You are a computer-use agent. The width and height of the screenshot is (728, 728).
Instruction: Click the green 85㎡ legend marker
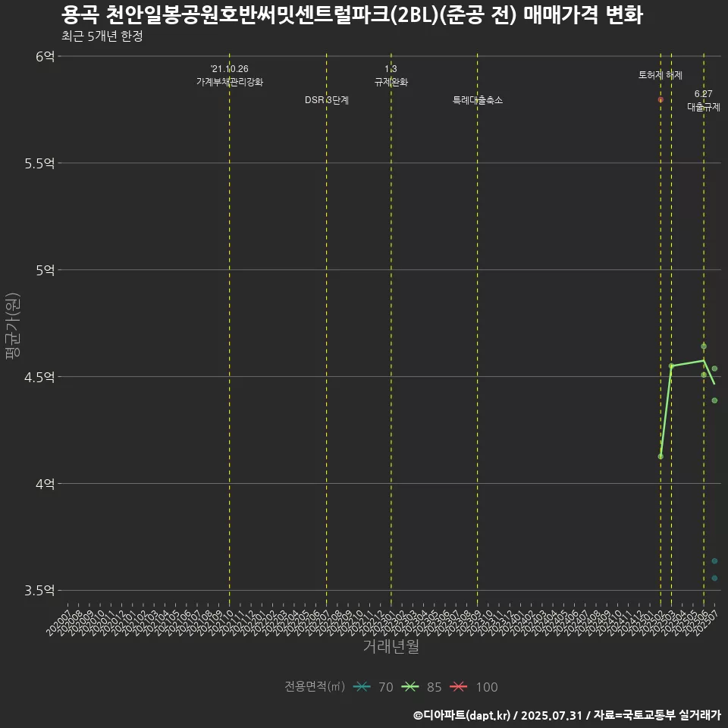pos(410,687)
